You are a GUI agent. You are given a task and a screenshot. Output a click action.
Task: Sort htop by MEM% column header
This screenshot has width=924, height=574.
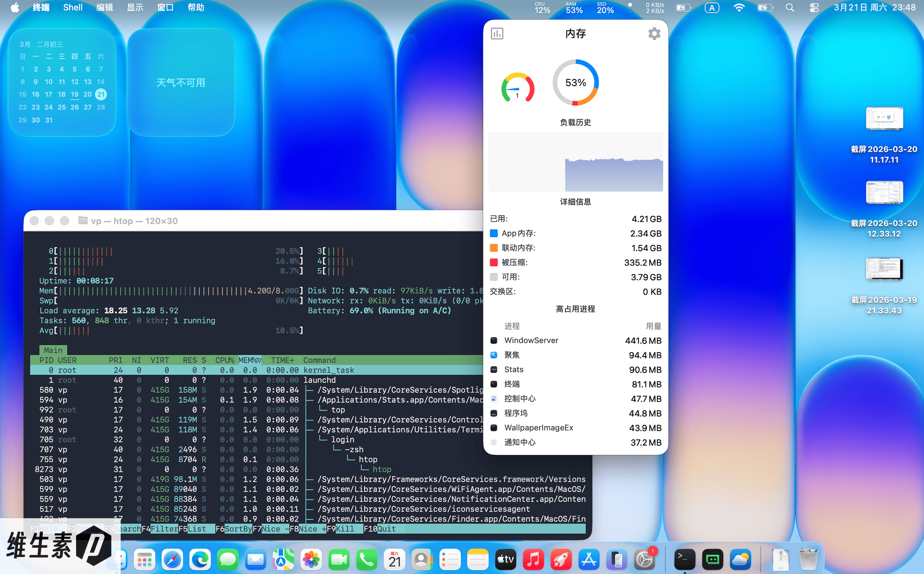249,360
